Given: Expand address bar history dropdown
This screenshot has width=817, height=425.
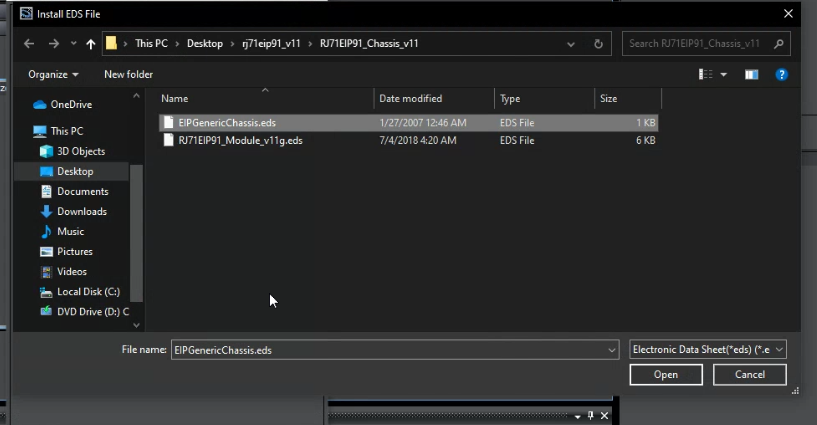Looking at the screenshot, I should 571,44.
